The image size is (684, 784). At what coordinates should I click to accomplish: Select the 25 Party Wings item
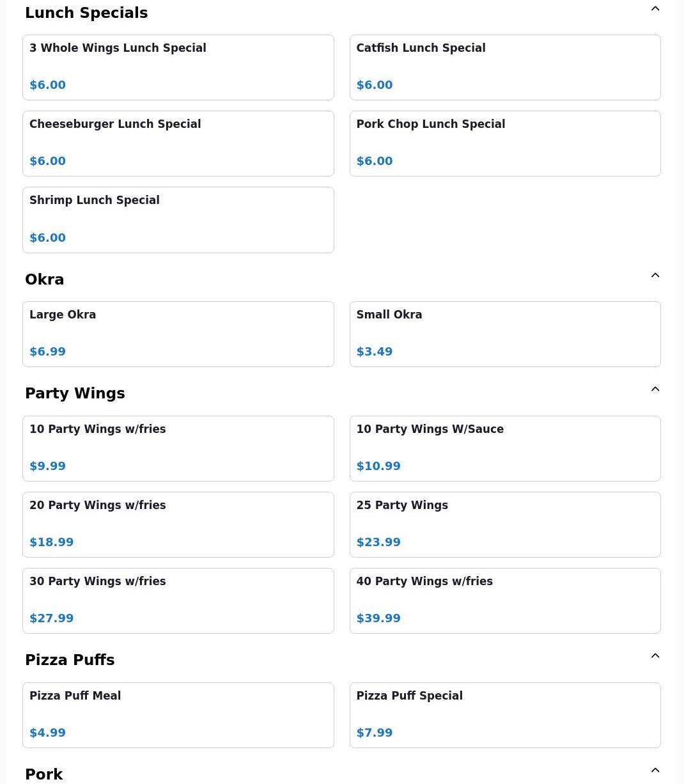(504, 524)
